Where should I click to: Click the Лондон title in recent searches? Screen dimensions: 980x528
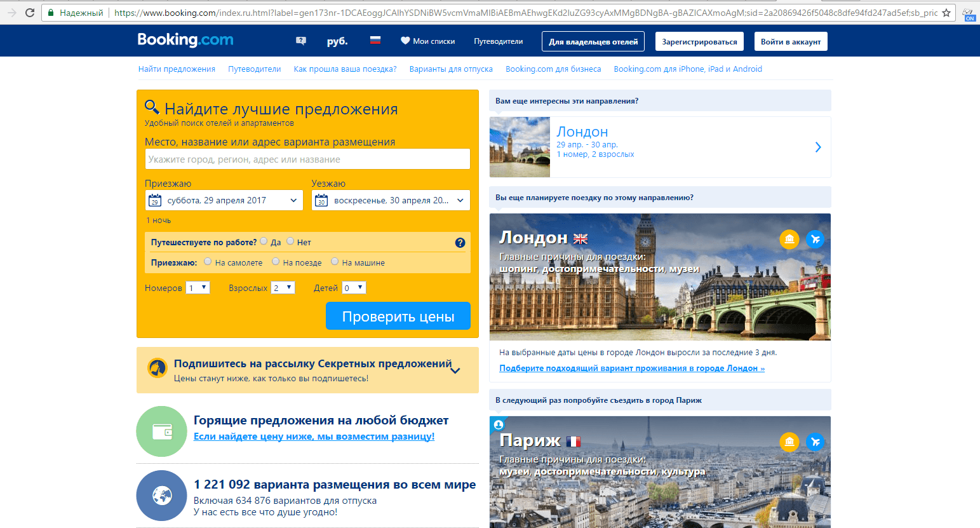click(582, 132)
